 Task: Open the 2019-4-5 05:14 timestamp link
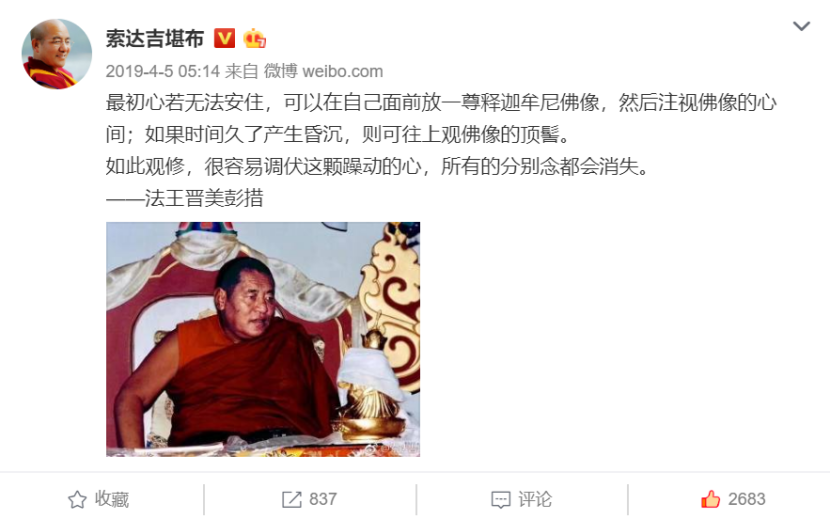tap(163, 71)
